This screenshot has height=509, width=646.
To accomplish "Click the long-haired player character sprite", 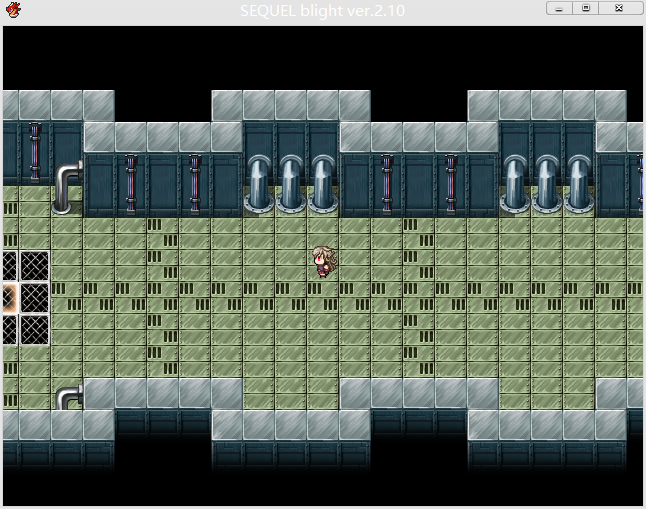I will pos(324,261).
